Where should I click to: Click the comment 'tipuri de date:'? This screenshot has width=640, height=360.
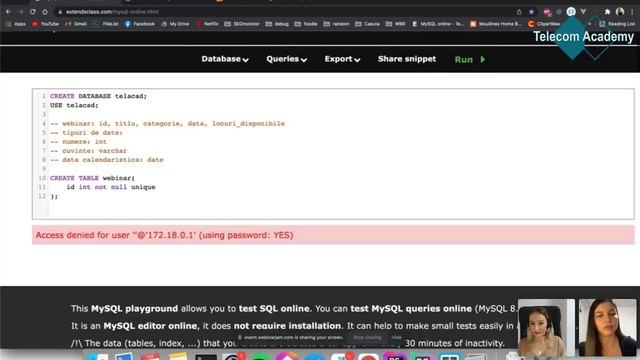tap(87, 133)
